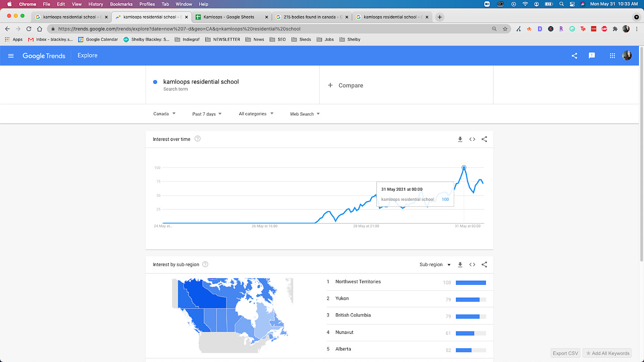Embed the Interest over time chart

(x=472, y=139)
